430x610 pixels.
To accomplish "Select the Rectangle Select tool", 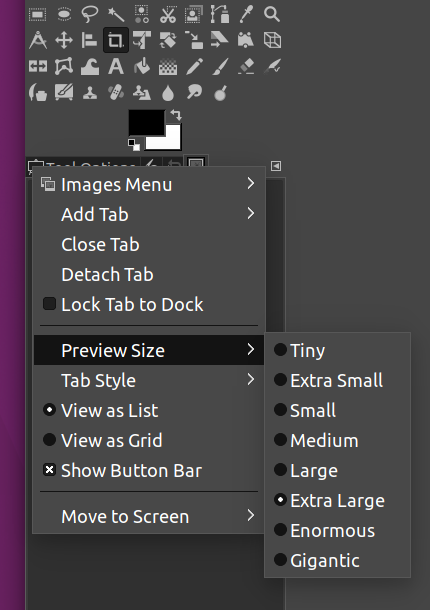I will coord(38,14).
